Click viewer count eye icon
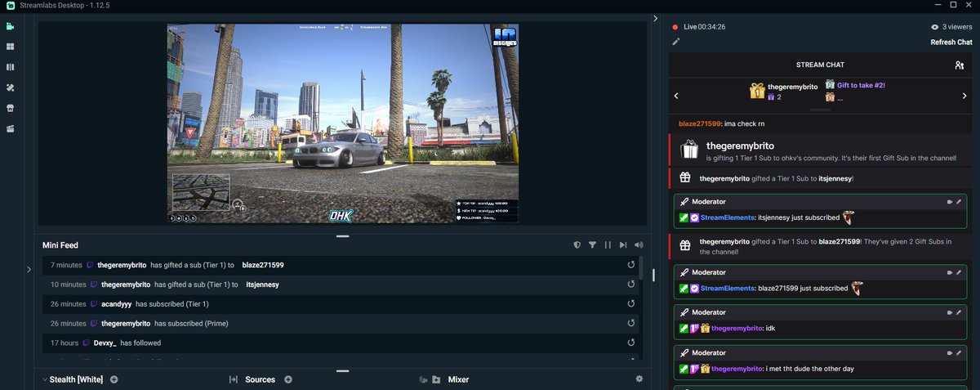980x390 pixels. 936,27
